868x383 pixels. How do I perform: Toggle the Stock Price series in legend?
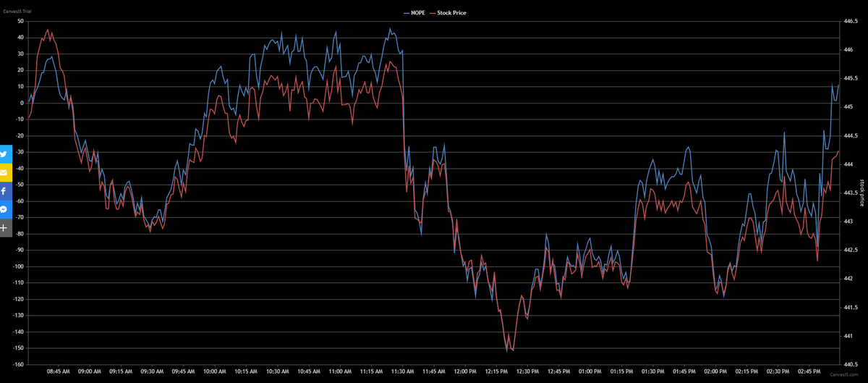452,13
